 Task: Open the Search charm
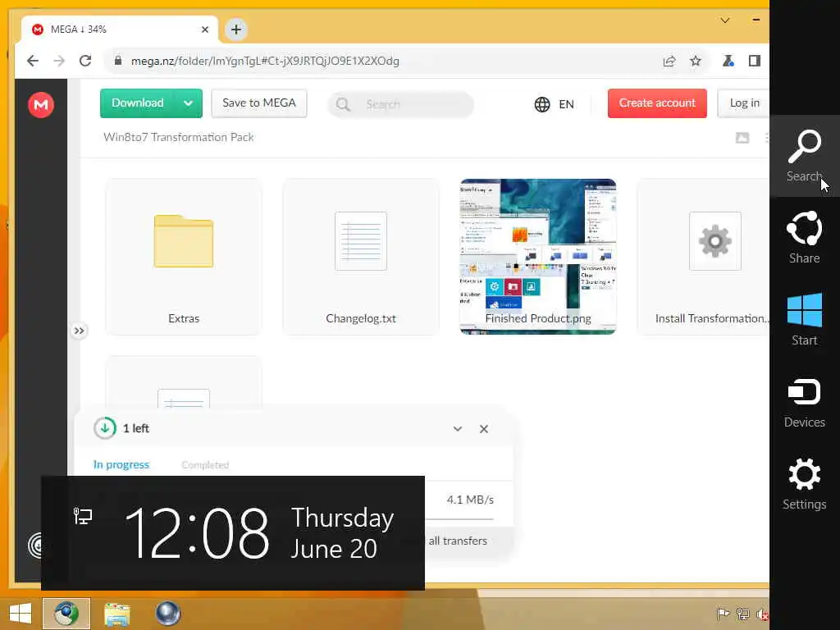[804, 155]
